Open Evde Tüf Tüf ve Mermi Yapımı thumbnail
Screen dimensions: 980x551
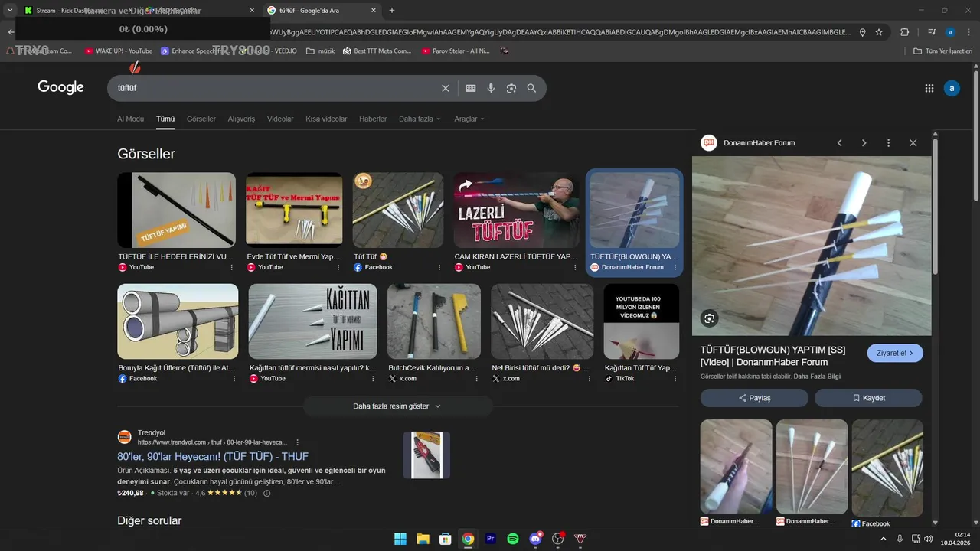pos(294,210)
